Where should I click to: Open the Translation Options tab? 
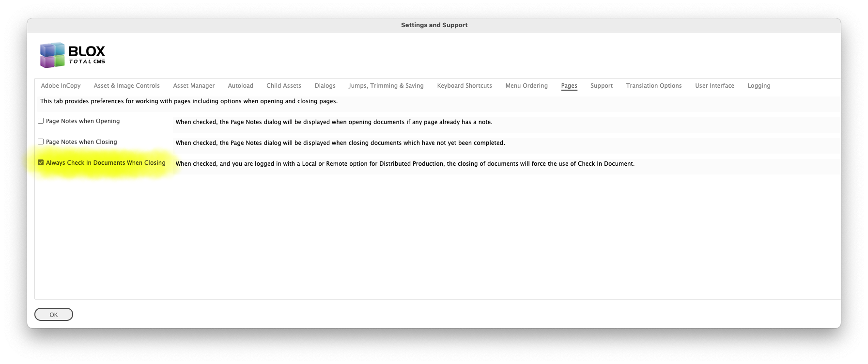click(x=654, y=86)
